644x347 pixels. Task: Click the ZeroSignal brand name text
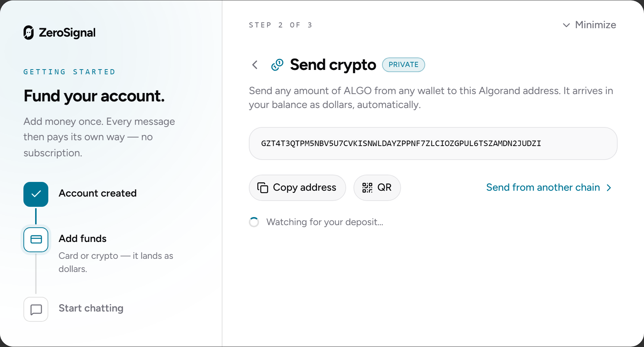click(67, 33)
